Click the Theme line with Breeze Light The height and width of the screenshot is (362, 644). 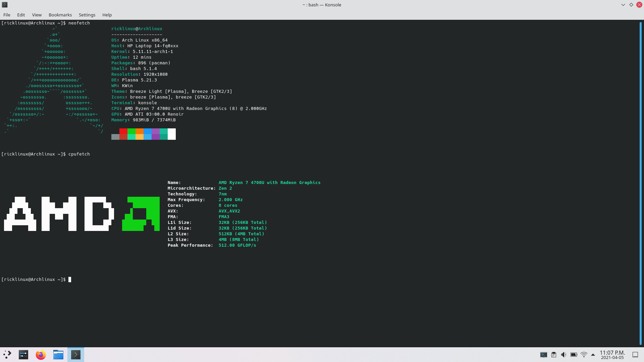click(x=172, y=92)
